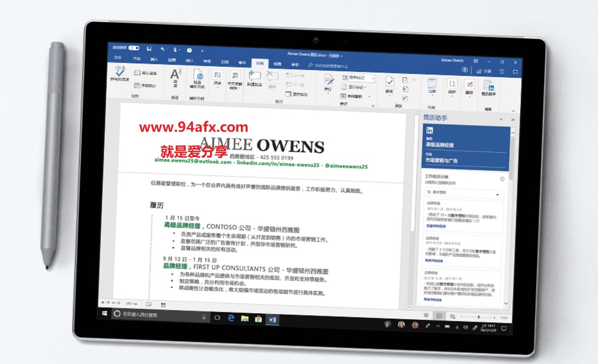
Task: Open Chinese conversion 中文简繁转换 dropdown
Action: tap(235, 80)
